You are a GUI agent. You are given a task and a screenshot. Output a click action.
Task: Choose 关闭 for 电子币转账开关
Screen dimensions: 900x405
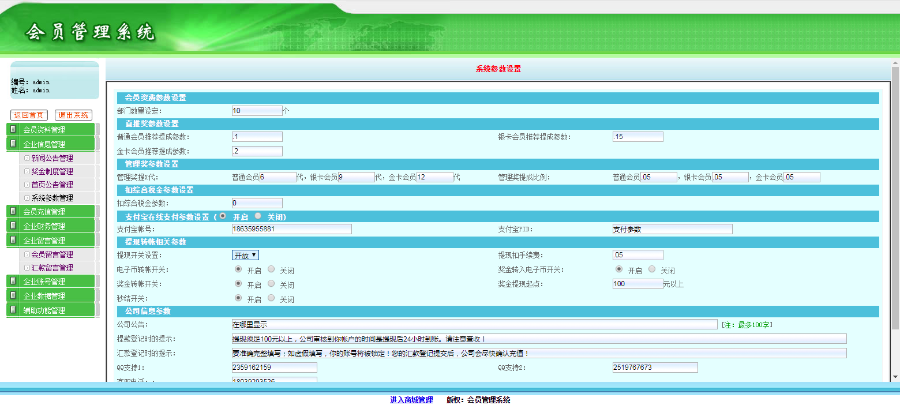(x=271, y=268)
